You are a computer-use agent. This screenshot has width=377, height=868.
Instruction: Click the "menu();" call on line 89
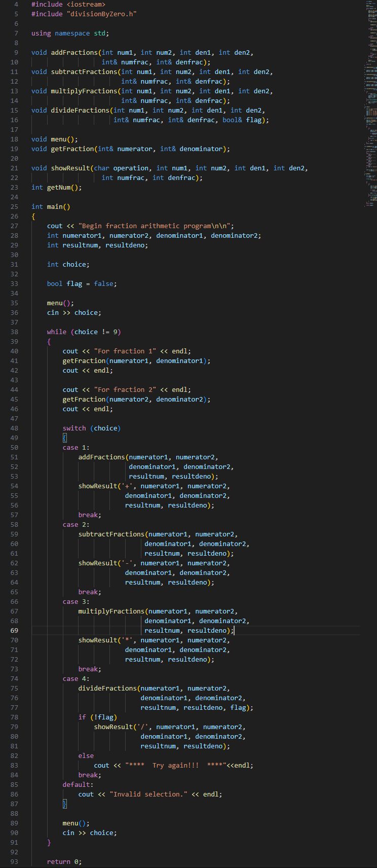77,823
